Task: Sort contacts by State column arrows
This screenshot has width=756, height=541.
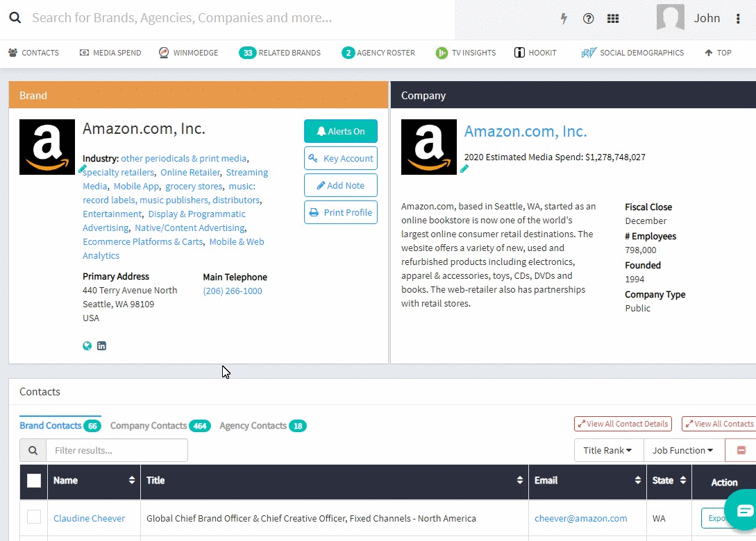Action: click(x=682, y=480)
